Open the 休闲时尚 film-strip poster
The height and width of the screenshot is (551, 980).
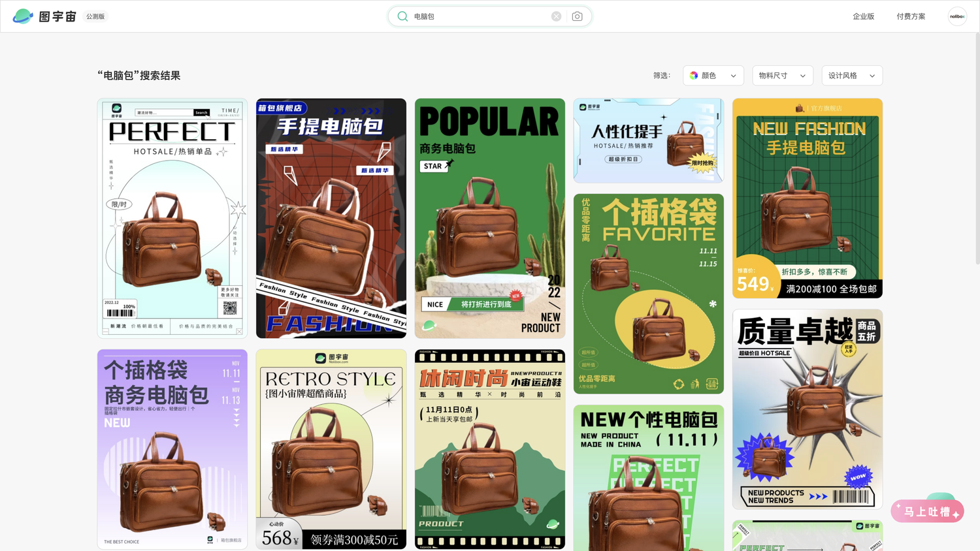click(490, 449)
